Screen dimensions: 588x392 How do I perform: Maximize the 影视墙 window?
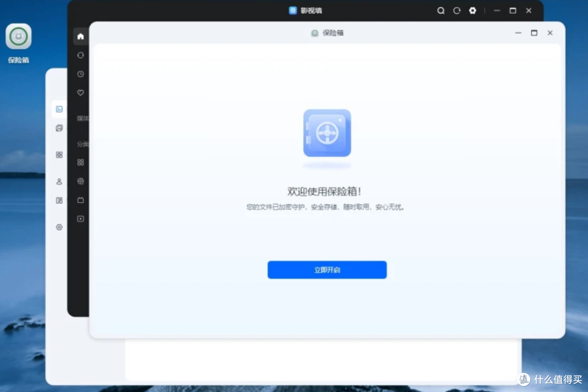point(513,10)
